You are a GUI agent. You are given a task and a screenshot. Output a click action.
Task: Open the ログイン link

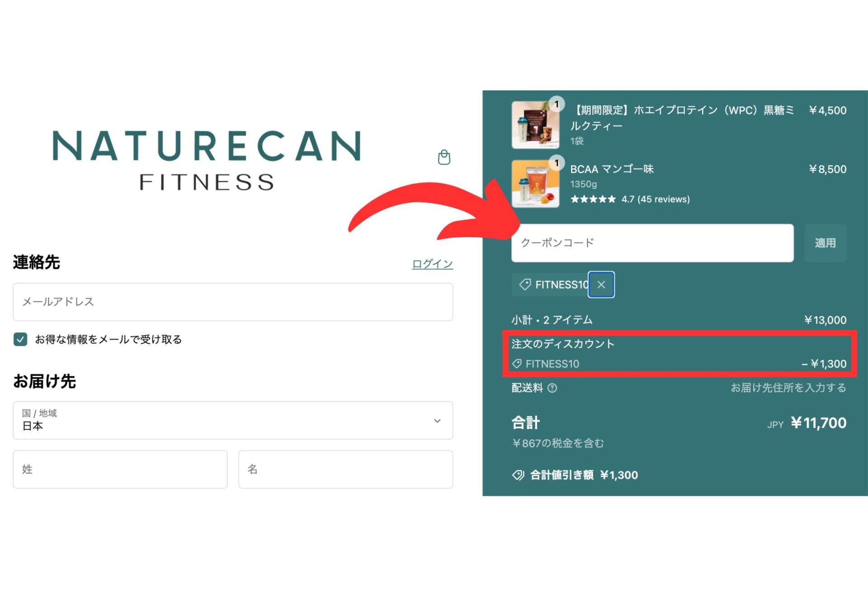(431, 263)
